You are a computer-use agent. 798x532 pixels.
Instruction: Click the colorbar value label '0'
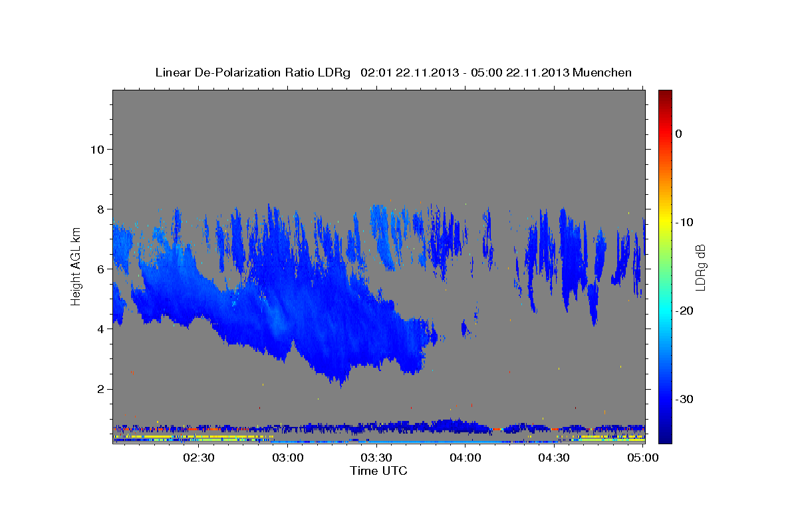tap(679, 134)
